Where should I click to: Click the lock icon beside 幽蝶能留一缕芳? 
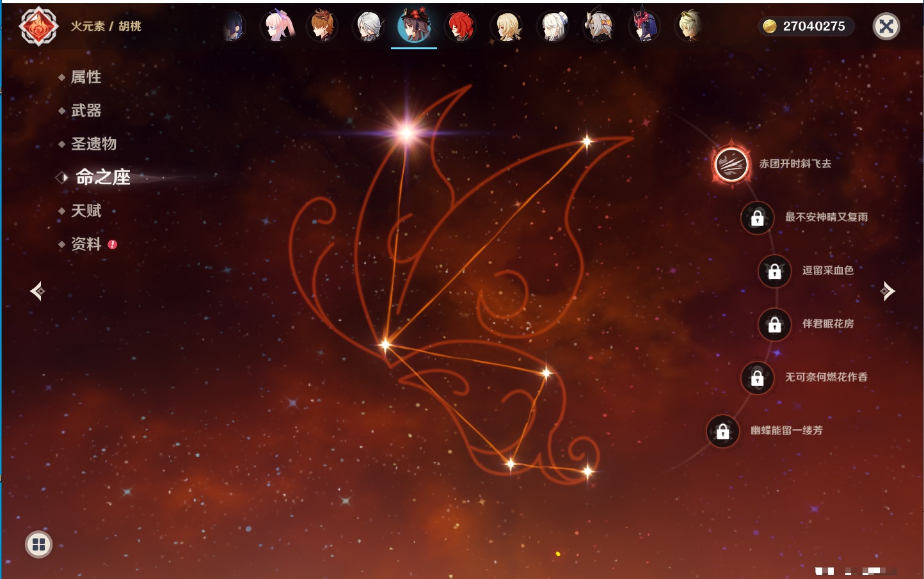click(x=723, y=431)
